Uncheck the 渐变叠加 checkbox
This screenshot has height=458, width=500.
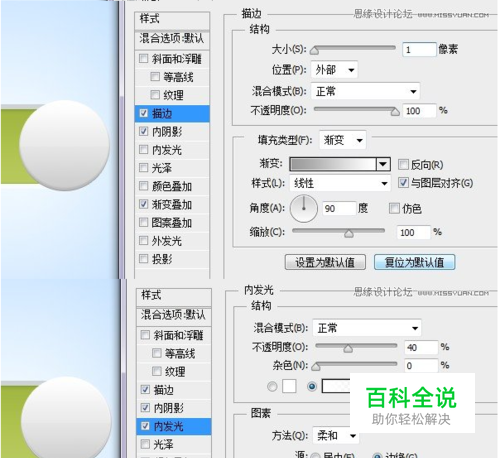(x=144, y=204)
